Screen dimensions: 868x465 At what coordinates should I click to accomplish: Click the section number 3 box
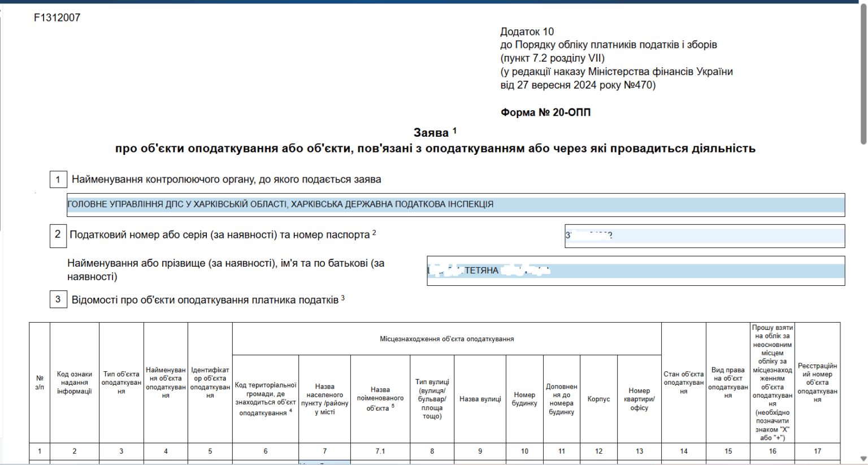(58, 299)
